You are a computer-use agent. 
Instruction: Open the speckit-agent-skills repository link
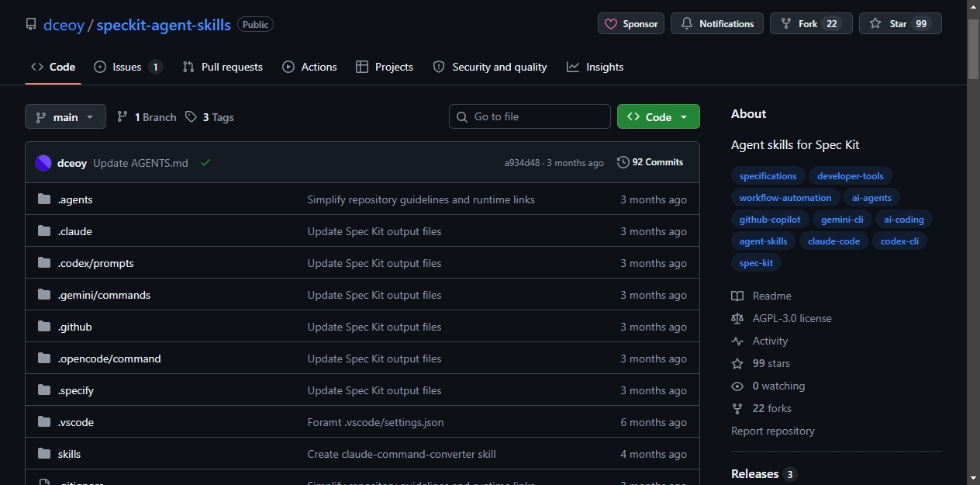164,25
